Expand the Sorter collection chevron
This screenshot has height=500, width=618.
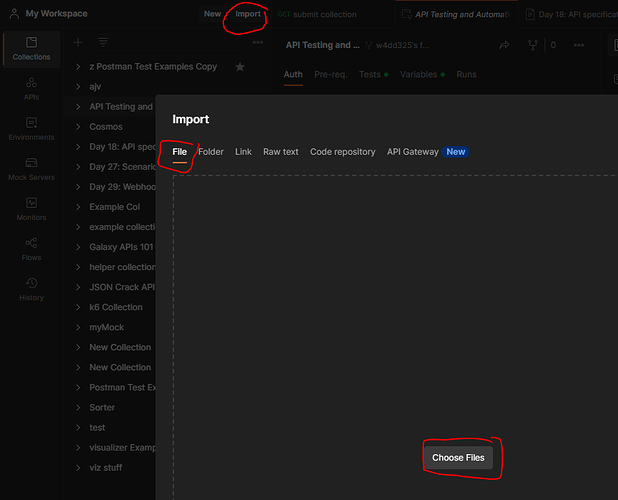(x=78, y=407)
